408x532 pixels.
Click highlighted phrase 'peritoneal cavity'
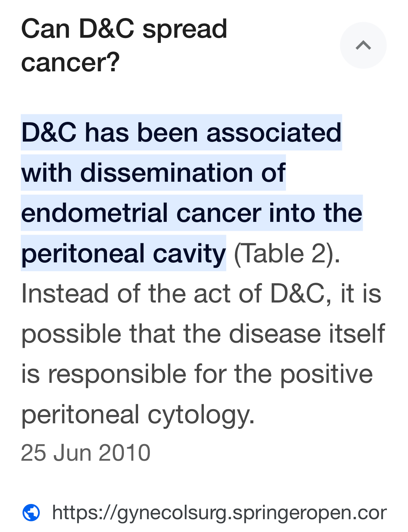pyautogui.click(x=124, y=253)
